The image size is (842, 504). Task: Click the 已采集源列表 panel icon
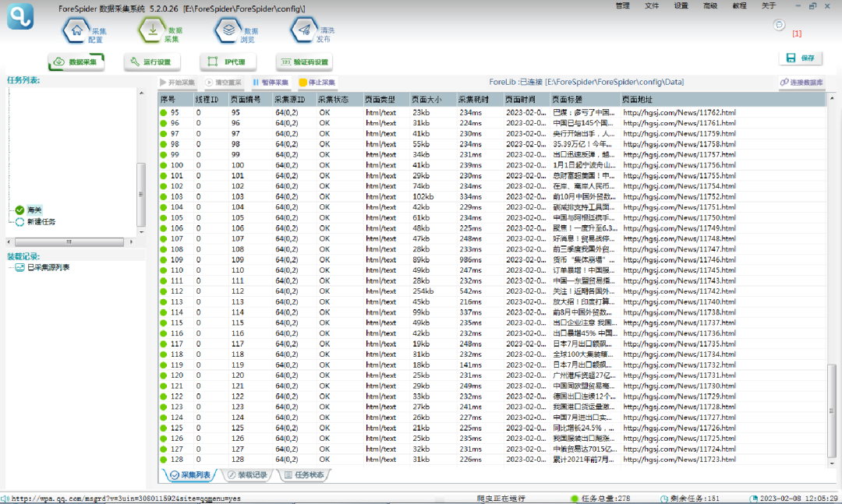pyautogui.click(x=19, y=267)
